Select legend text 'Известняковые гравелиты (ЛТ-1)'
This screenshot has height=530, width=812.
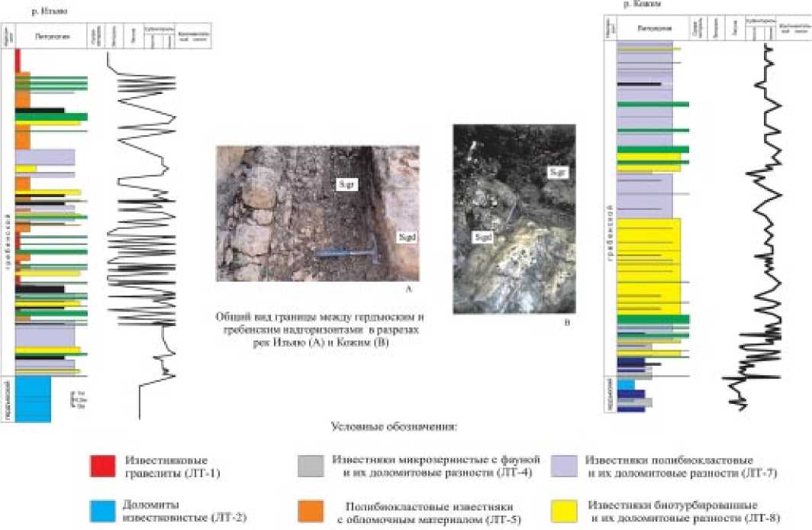pos(172,467)
